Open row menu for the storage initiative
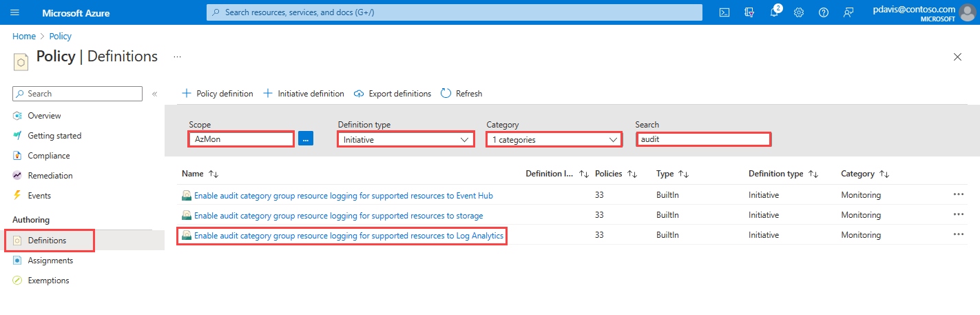This screenshot has width=980, height=315. [959, 215]
